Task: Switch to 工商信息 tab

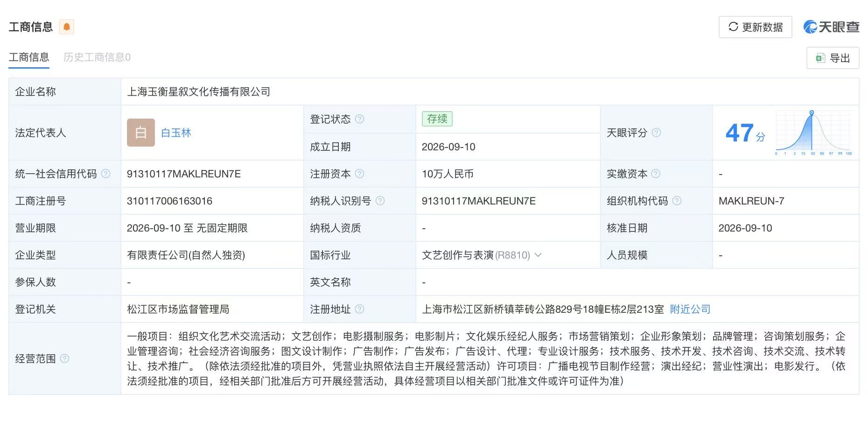Action: tap(29, 57)
